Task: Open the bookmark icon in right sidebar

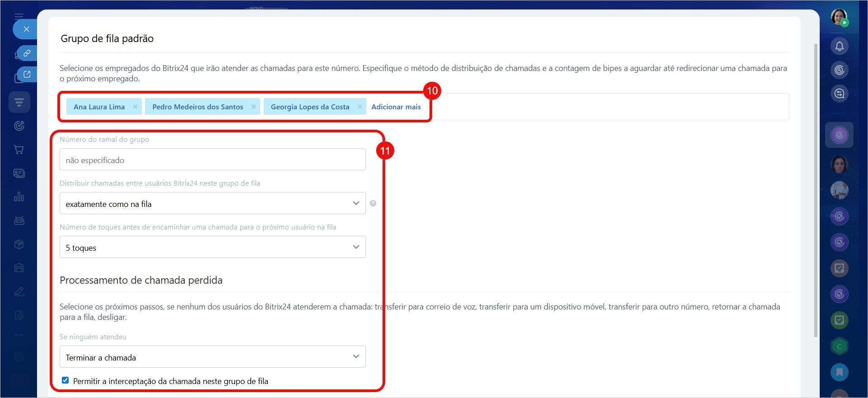Action: click(839, 372)
